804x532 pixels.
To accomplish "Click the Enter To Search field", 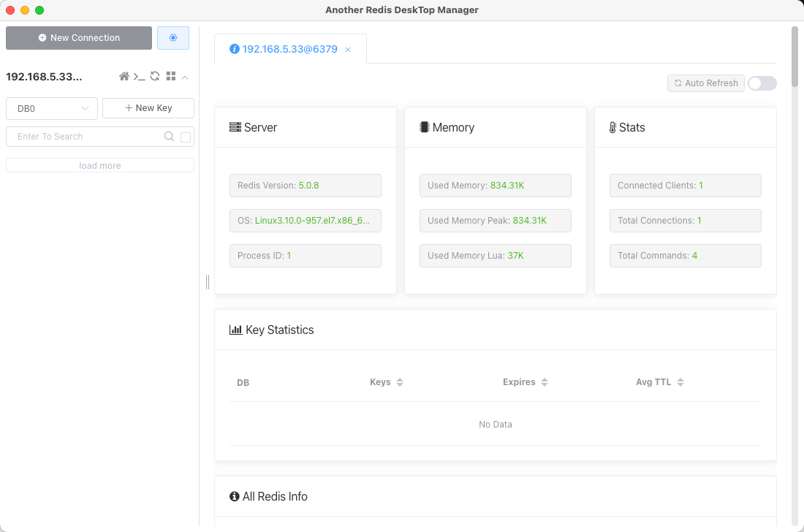I will click(x=88, y=137).
